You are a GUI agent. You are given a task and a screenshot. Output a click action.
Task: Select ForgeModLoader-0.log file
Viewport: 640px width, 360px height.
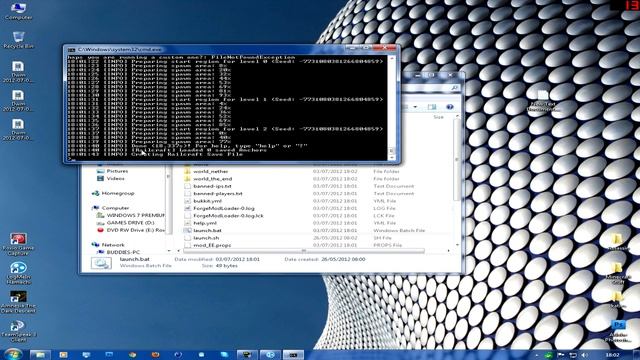pos(224,208)
